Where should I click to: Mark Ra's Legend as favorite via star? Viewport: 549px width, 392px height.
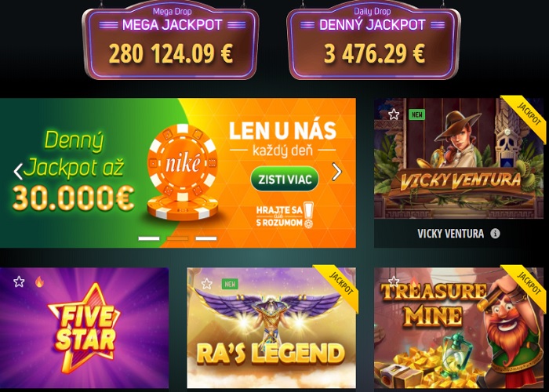(x=206, y=284)
